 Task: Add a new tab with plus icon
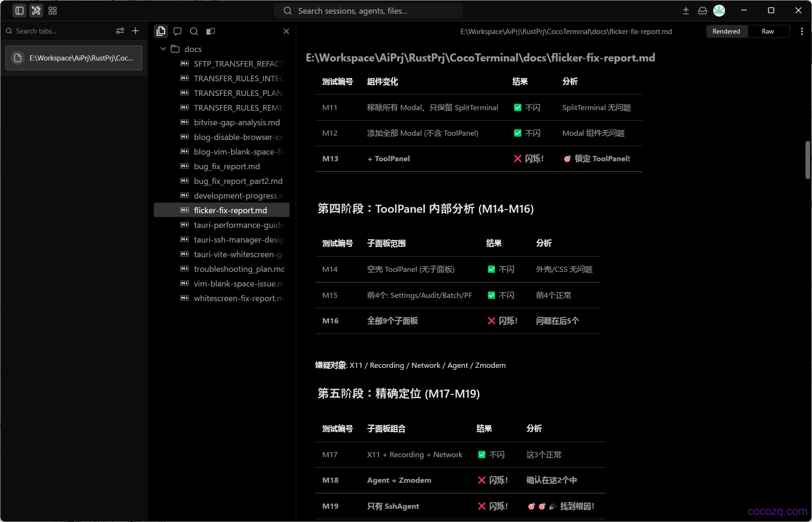tap(135, 31)
